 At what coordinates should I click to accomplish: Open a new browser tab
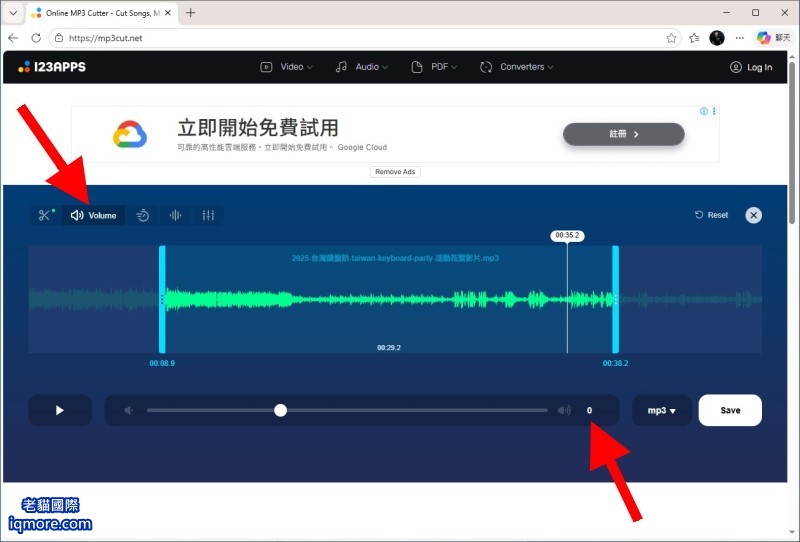pos(190,13)
